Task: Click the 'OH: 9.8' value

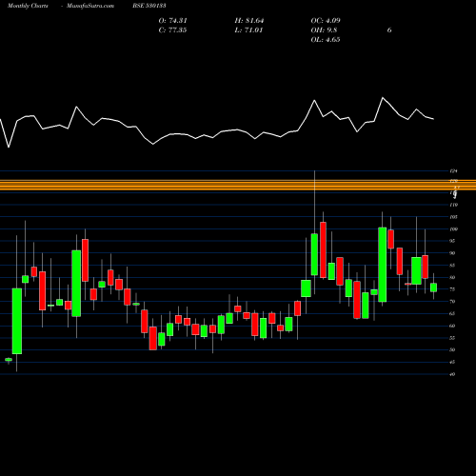Action: click(x=324, y=30)
